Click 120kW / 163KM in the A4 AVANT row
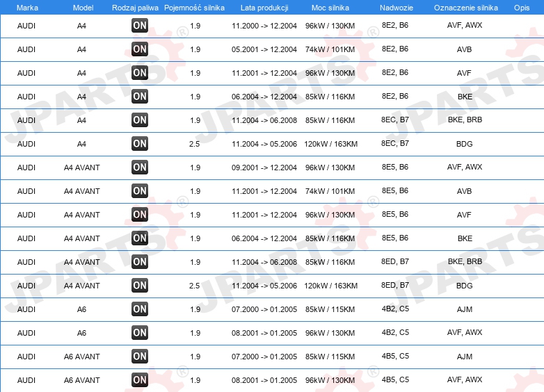 [x=330, y=286]
